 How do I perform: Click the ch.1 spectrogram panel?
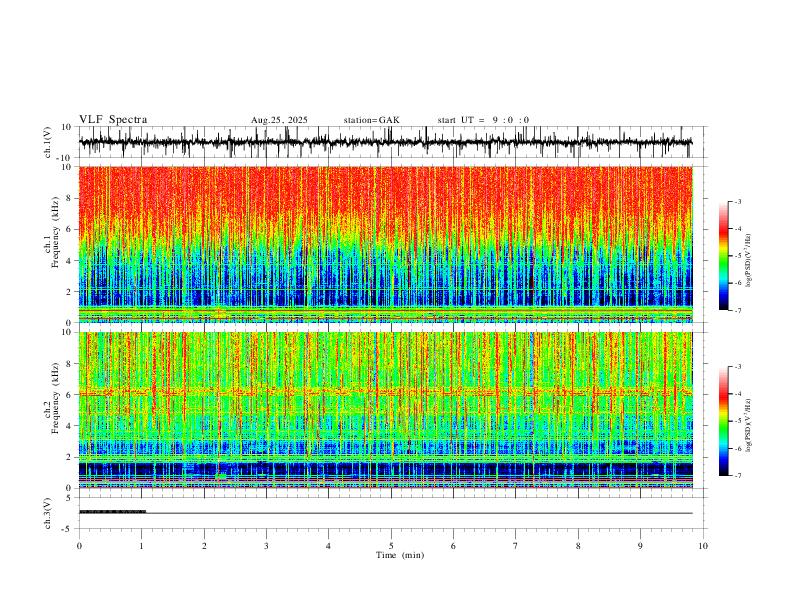click(x=386, y=244)
